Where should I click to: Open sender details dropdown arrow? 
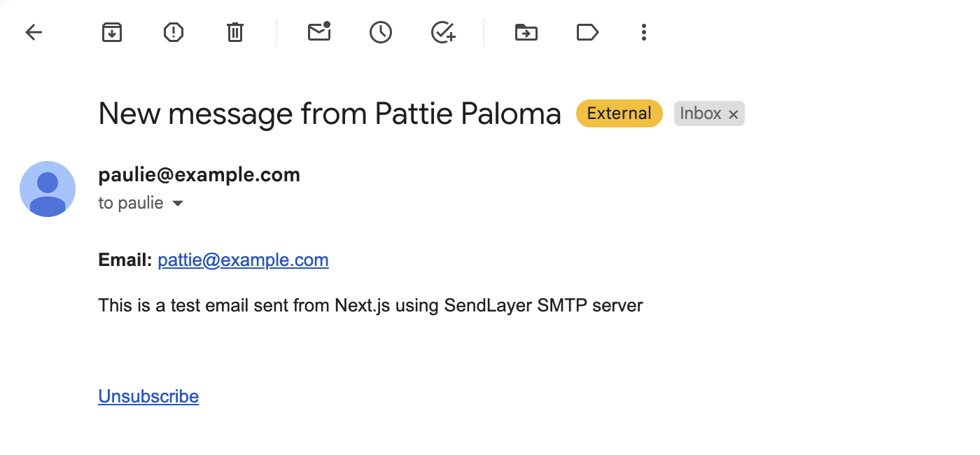[178, 203]
